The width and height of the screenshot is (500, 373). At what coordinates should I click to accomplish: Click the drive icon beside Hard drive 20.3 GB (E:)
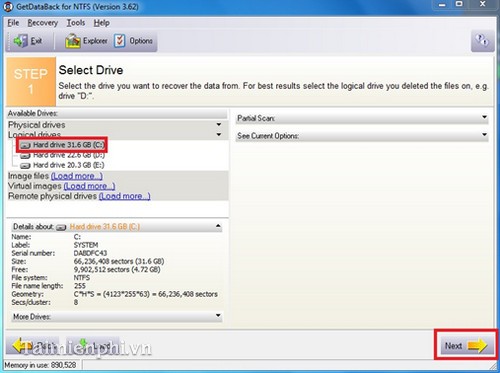coord(25,165)
